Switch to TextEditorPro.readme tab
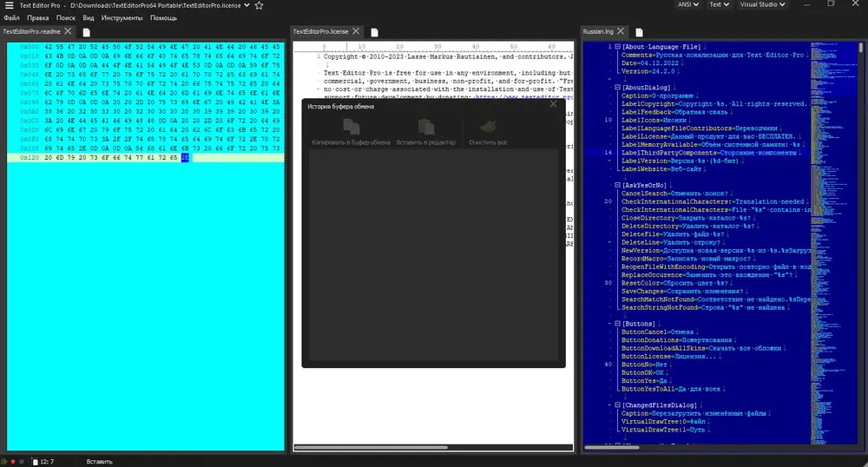 (31, 31)
